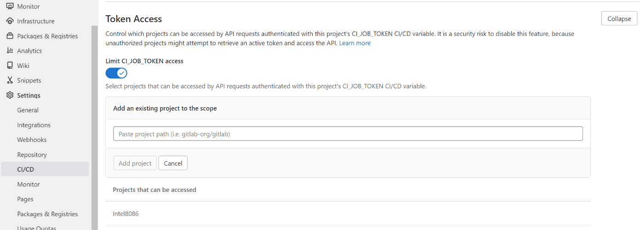Go to Webhooks settings

coord(32,140)
